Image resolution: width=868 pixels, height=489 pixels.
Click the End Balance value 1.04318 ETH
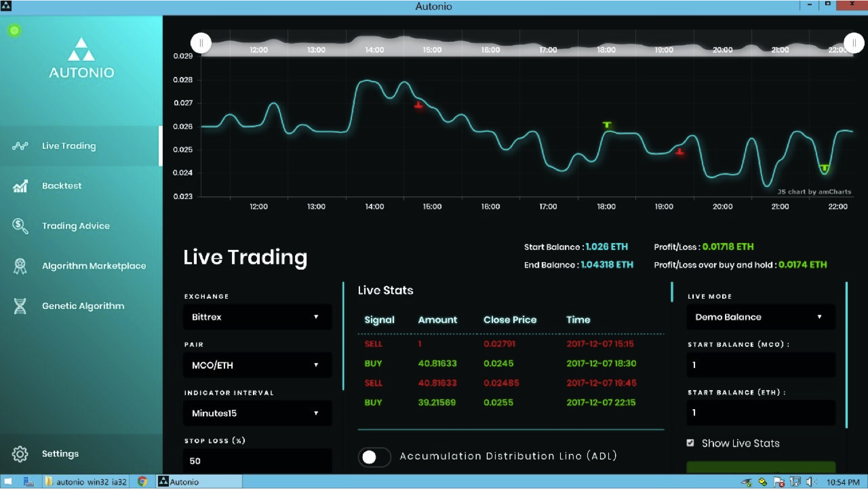pyautogui.click(x=607, y=264)
